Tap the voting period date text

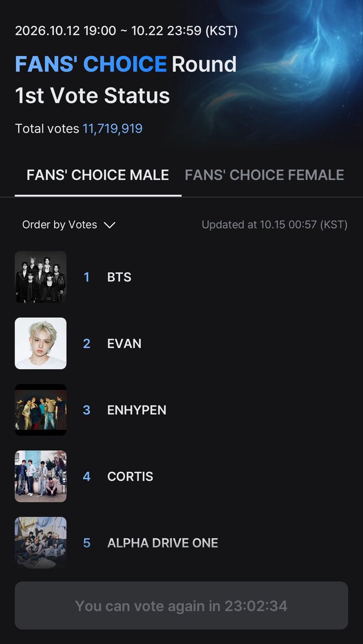pyautogui.click(x=126, y=31)
